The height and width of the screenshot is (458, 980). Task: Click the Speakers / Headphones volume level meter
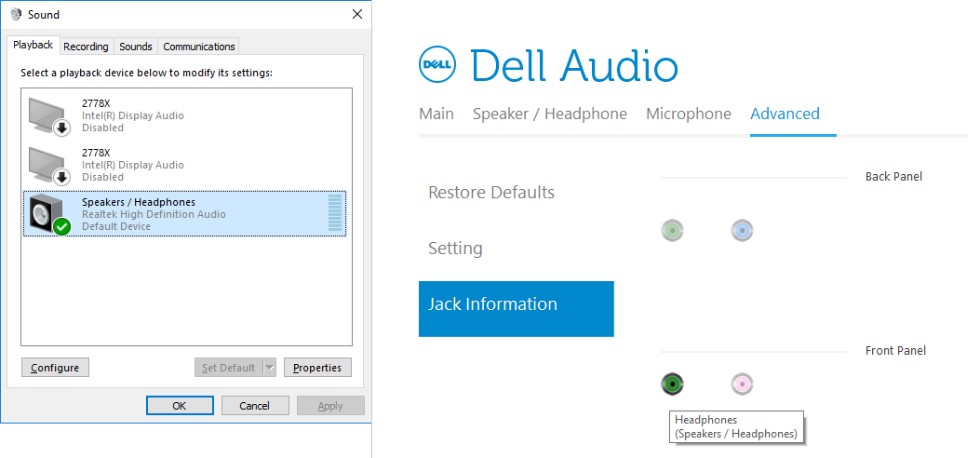(335, 214)
